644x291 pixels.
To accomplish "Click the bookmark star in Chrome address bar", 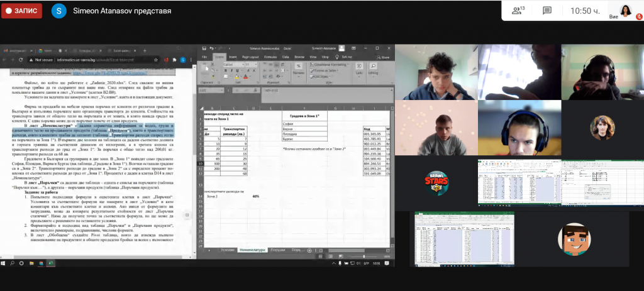I will coord(156,60).
